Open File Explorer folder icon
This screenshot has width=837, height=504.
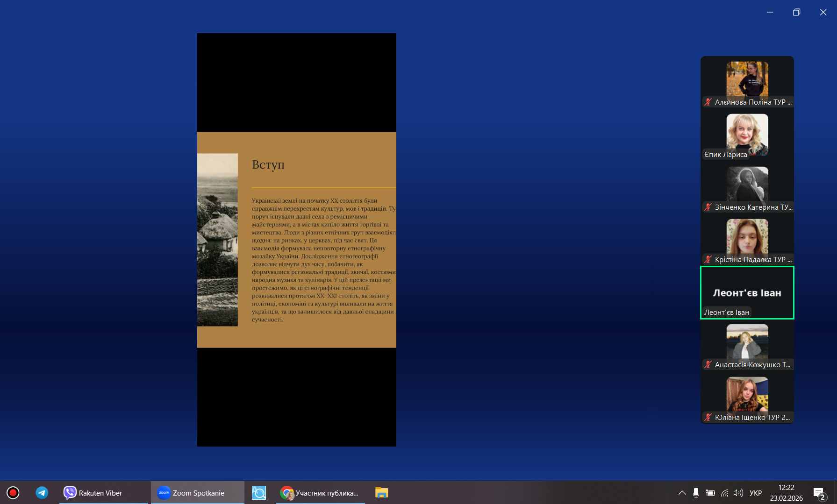381,493
